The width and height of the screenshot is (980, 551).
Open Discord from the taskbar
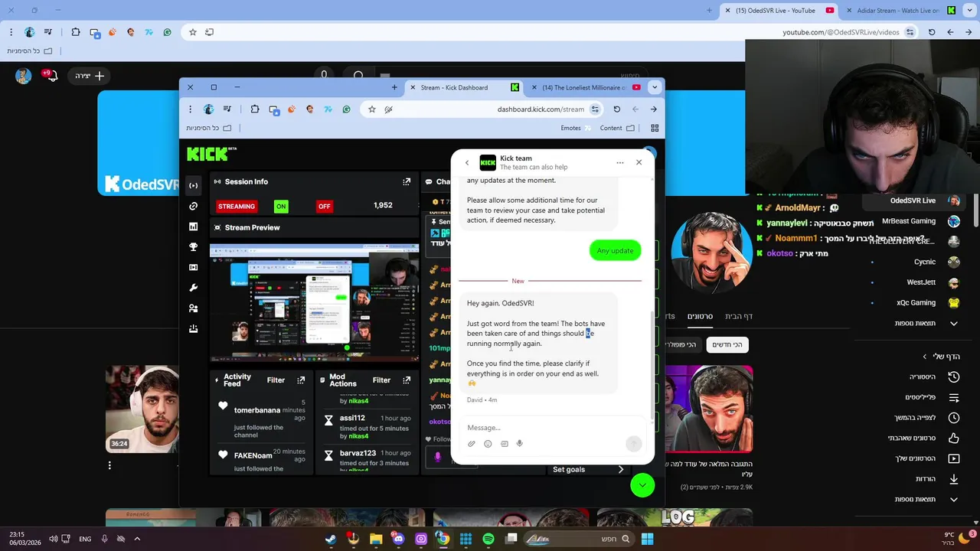(398, 539)
